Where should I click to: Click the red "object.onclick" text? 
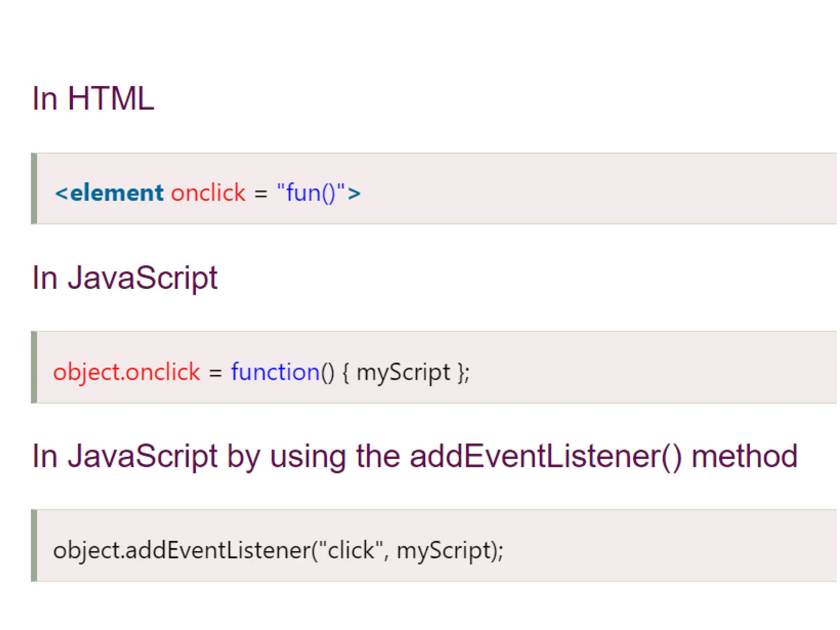coord(127,372)
